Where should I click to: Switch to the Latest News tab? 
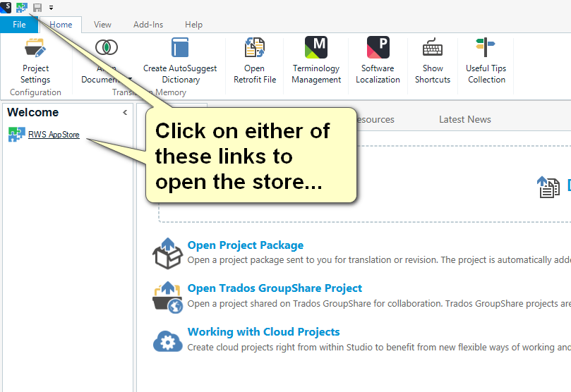coord(464,119)
